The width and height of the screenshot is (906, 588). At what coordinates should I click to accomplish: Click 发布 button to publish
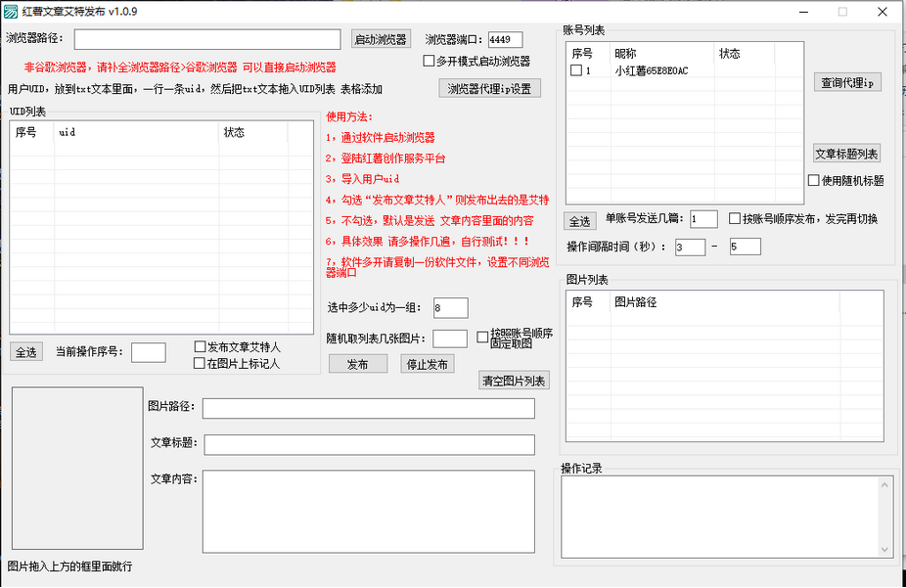click(357, 364)
